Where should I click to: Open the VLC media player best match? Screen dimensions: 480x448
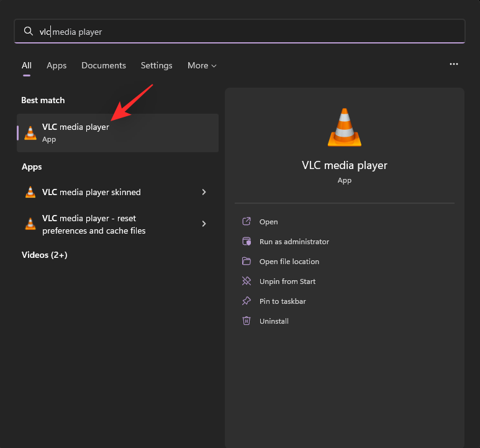(x=117, y=133)
